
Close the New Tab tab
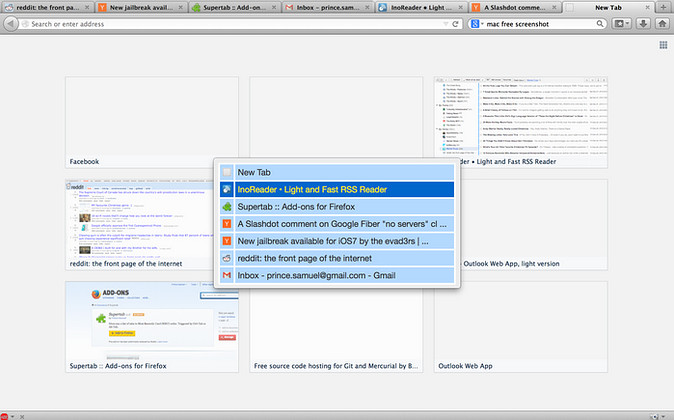tap(648, 7)
